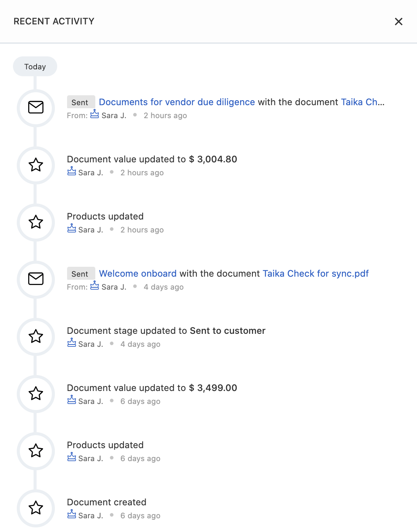Close the Recent Activity panel
Image resolution: width=417 pixels, height=532 pixels.
click(x=398, y=22)
